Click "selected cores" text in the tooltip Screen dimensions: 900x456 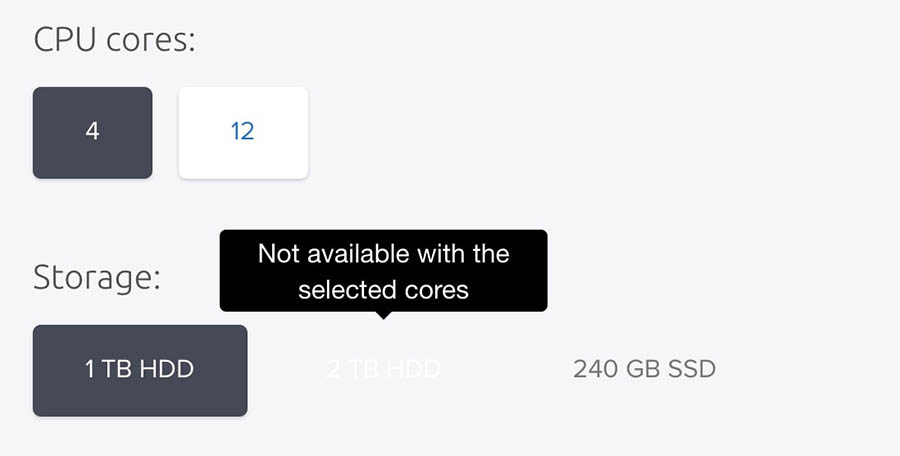[x=383, y=290]
